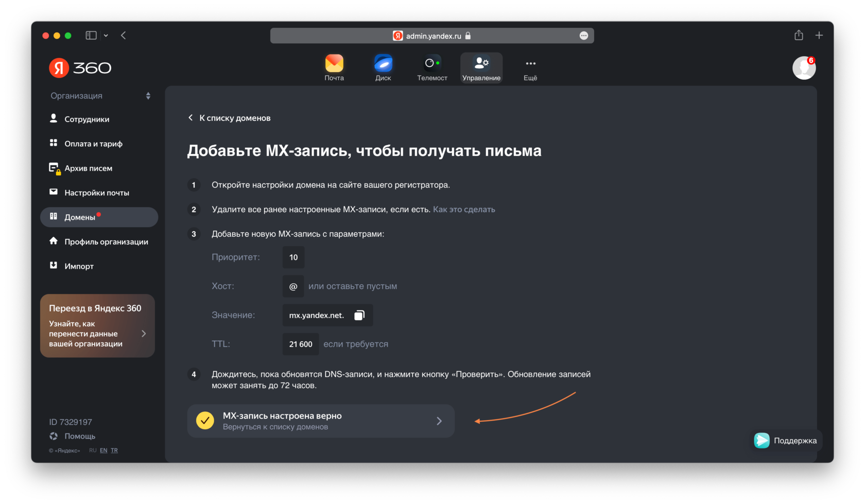Open the Как это сделать link
Image resolution: width=865 pixels, height=504 pixels.
pyautogui.click(x=464, y=210)
